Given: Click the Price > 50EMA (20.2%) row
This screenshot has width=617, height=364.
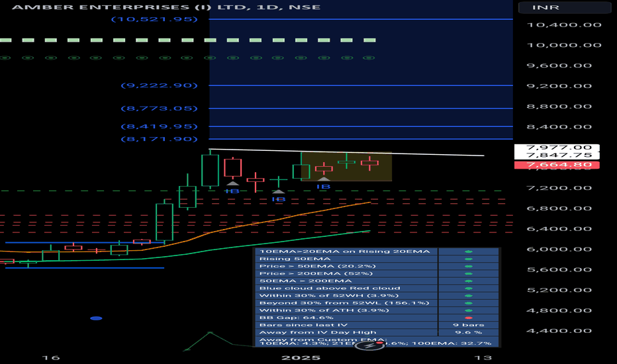Looking at the screenshot, I should pos(377,266).
